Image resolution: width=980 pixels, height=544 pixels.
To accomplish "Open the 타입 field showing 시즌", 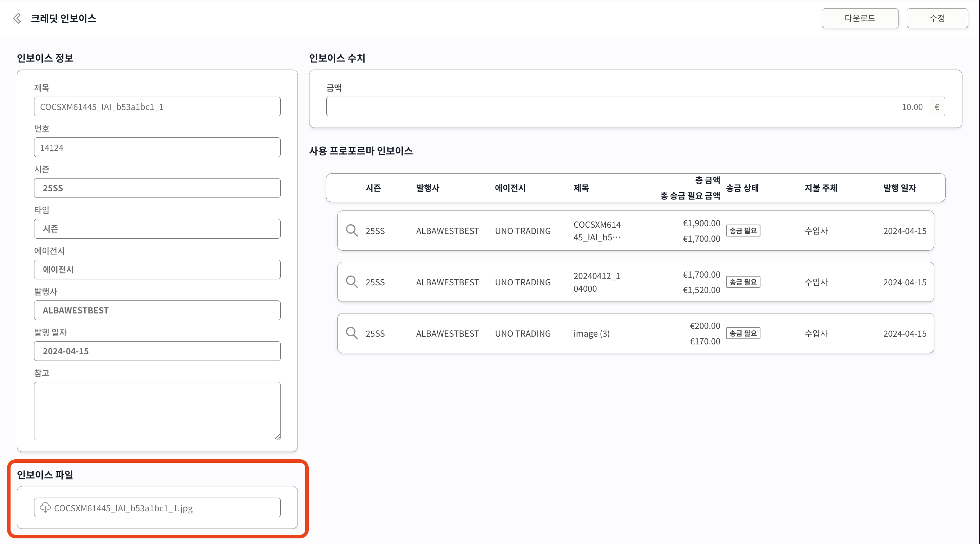I will click(x=157, y=229).
